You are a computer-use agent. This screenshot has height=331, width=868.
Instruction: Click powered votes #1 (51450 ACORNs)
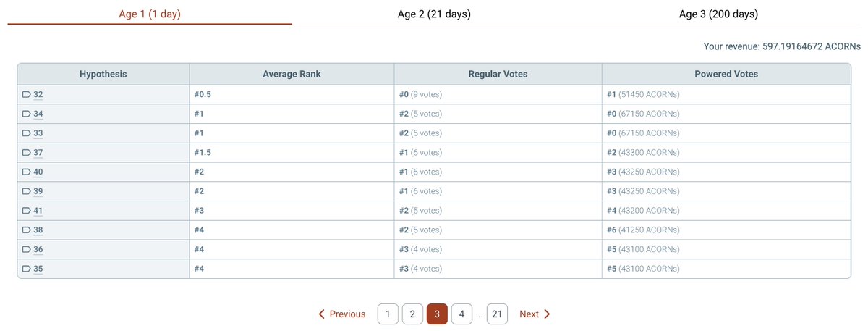click(726, 95)
